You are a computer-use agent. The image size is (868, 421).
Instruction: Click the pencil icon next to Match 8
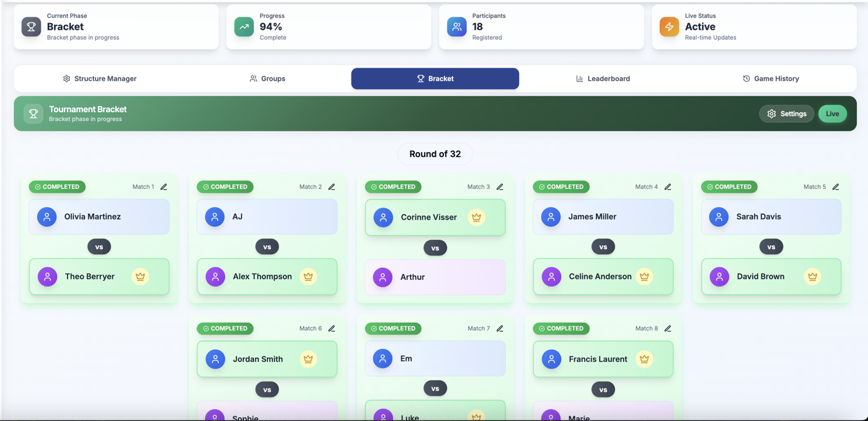pos(668,329)
